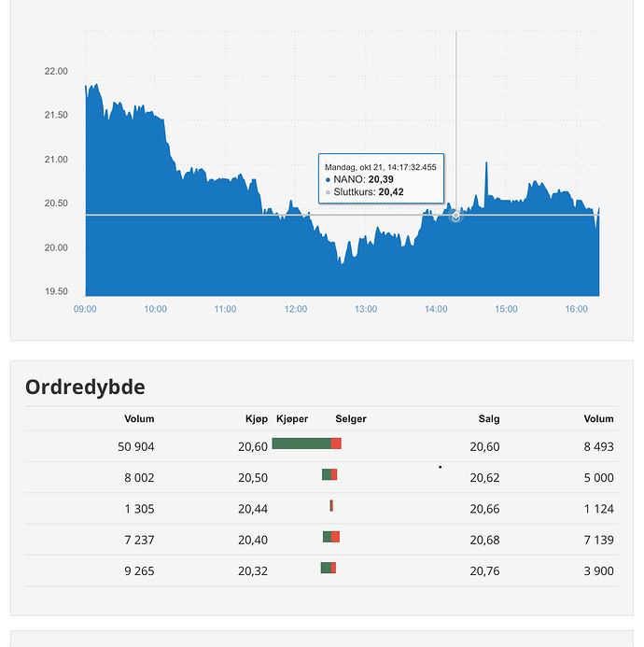Click the chart hover marker at 14:17
Image resolution: width=644 pixels, height=647 pixels.
[455, 216]
